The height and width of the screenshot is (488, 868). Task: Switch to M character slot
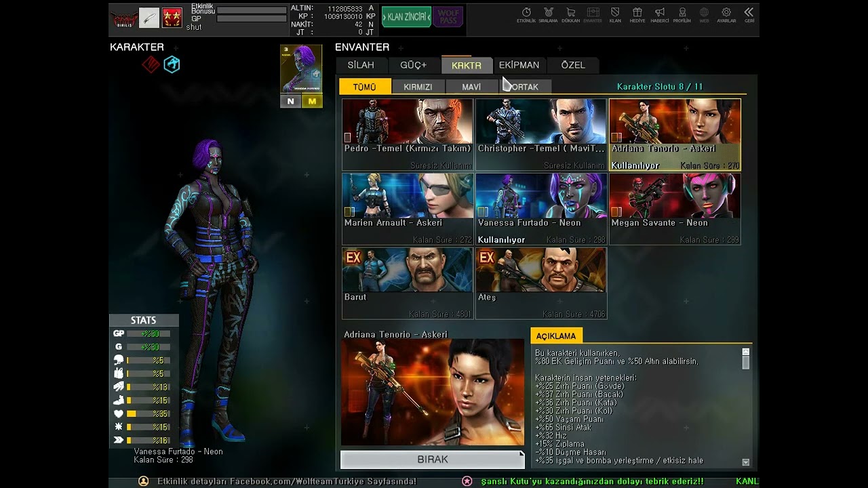click(x=312, y=101)
